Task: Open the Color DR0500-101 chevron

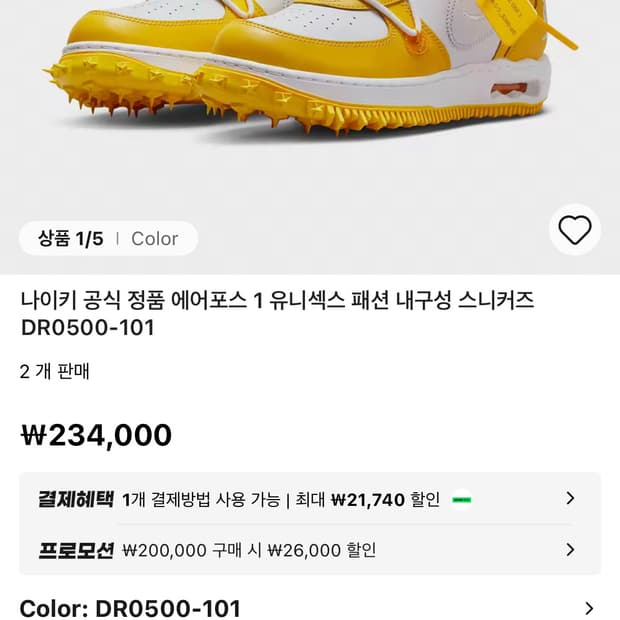Action: [x=589, y=608]
